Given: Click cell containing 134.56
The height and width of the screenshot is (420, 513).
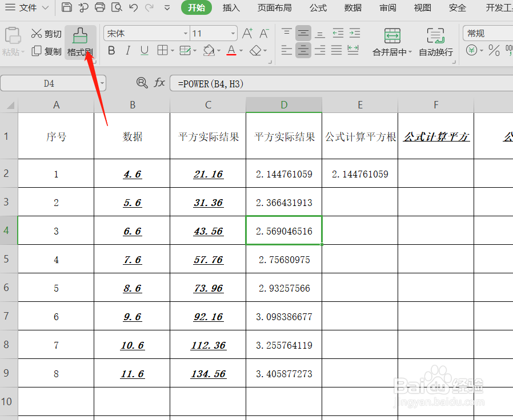Looking at the screenshot, I should 208,373.
